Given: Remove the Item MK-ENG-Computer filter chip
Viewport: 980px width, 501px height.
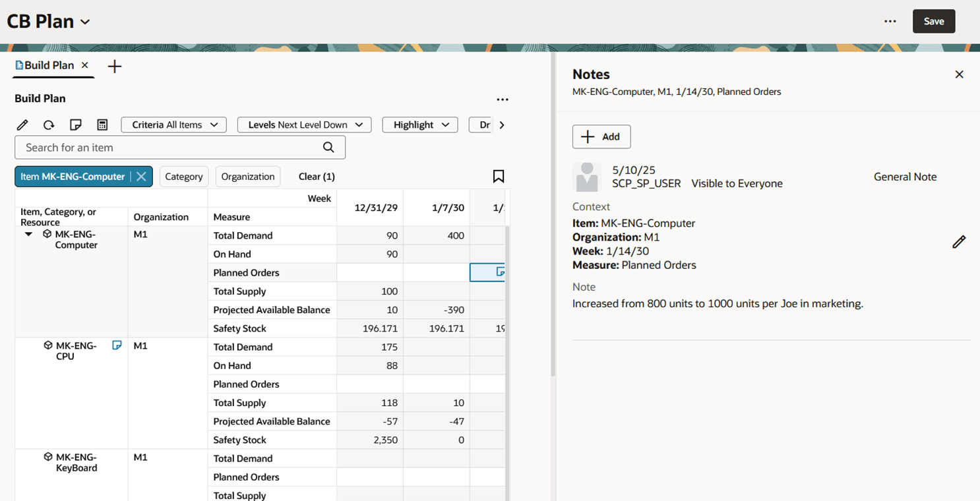Looking at the screenshot, I should click(141, 177).
